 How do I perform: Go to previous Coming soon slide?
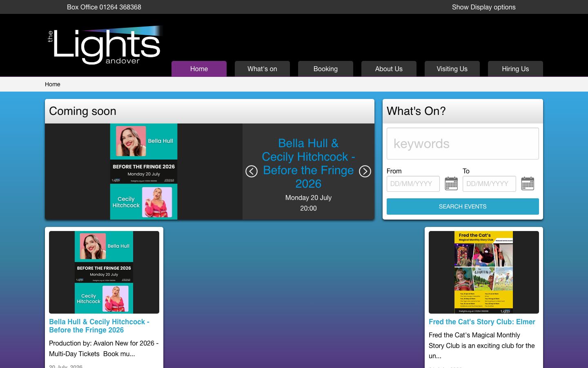(x=252, y=171)
